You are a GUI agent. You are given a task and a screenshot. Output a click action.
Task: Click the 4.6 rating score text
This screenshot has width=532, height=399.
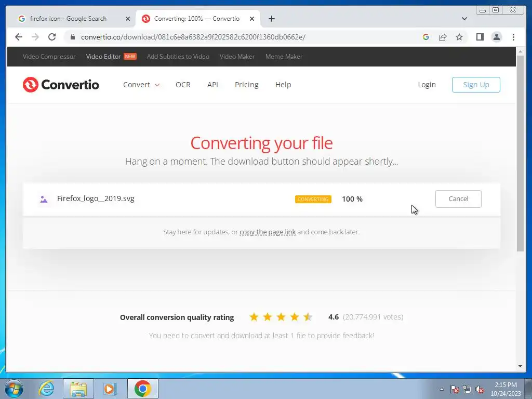coord(334,317)
